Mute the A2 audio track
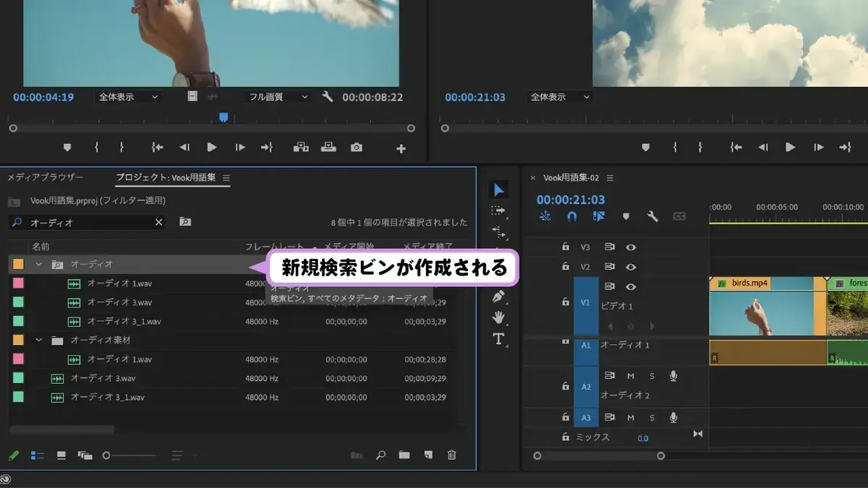The image size is (868, 488). coord(630,376)
